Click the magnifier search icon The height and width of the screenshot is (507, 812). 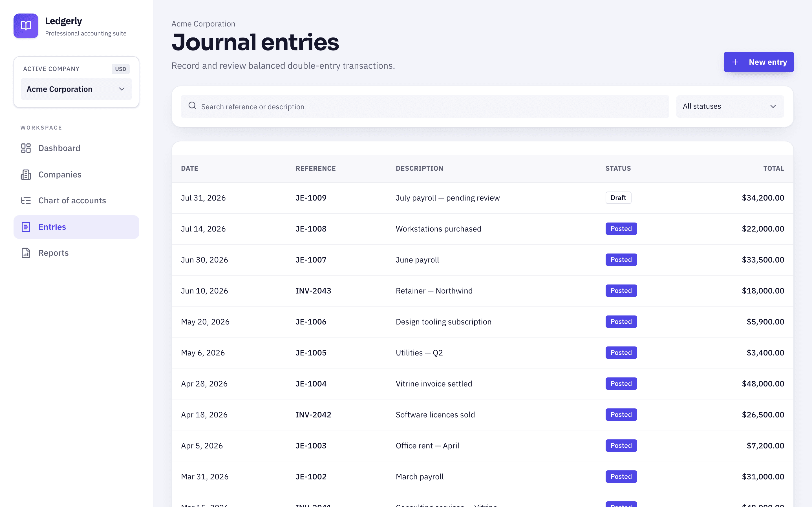coord(192,106)
